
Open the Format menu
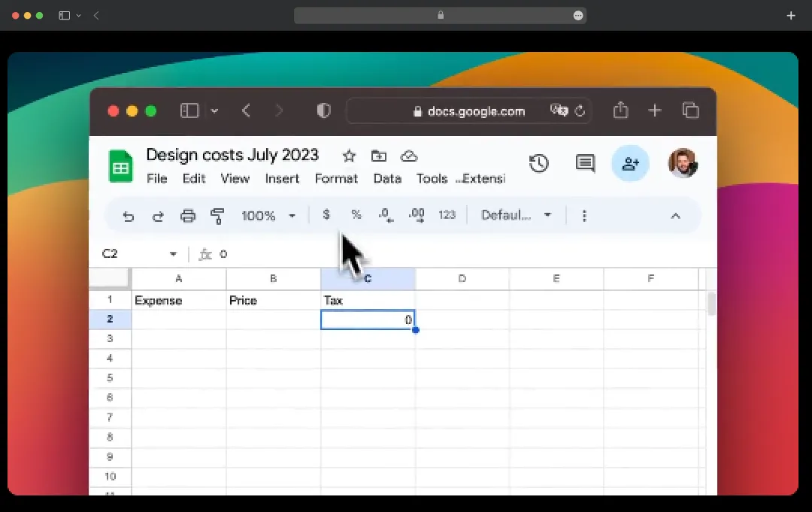pyautogui.click(x=336, y=179)
